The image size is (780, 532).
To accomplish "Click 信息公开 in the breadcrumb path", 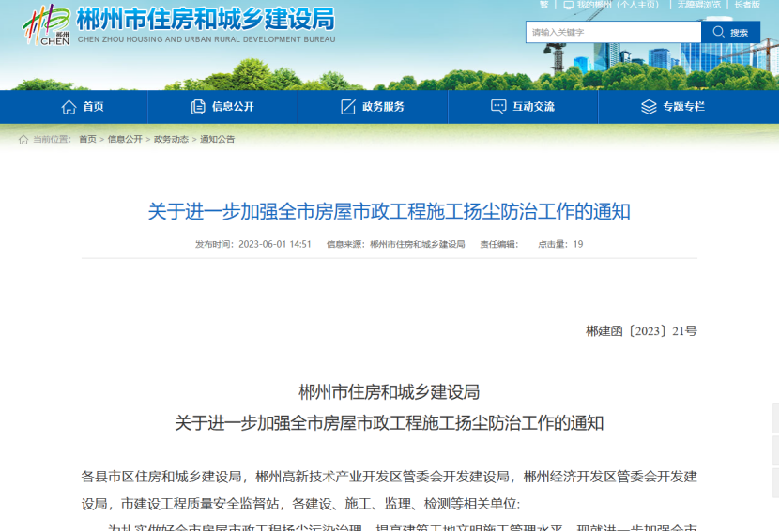I will [x=125, y=140].
